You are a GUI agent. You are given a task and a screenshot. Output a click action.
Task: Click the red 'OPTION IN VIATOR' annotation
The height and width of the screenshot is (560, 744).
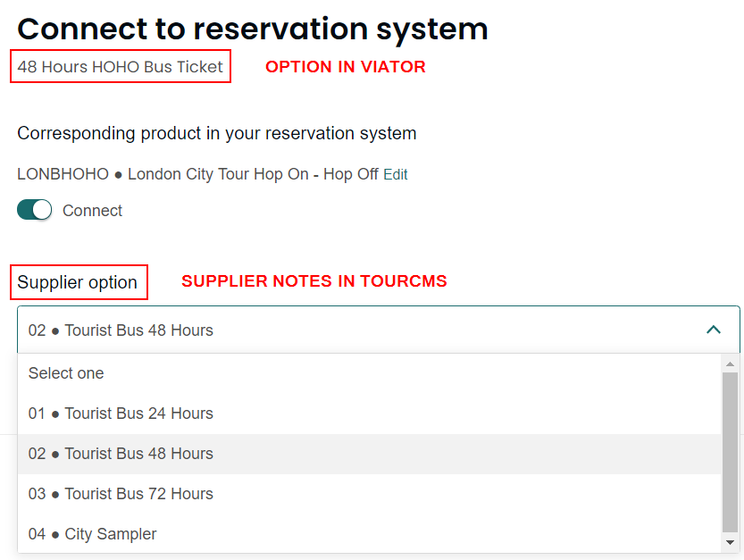[x=345, y=67]
